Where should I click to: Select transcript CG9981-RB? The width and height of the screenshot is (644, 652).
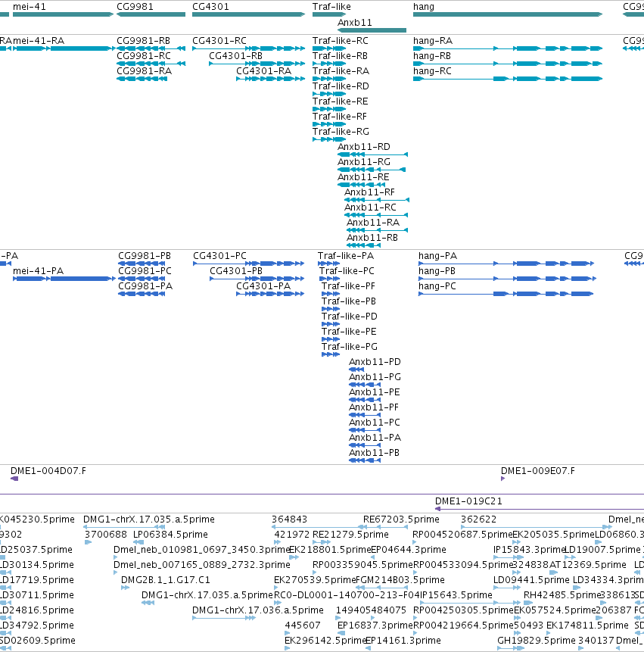point(151,48)
